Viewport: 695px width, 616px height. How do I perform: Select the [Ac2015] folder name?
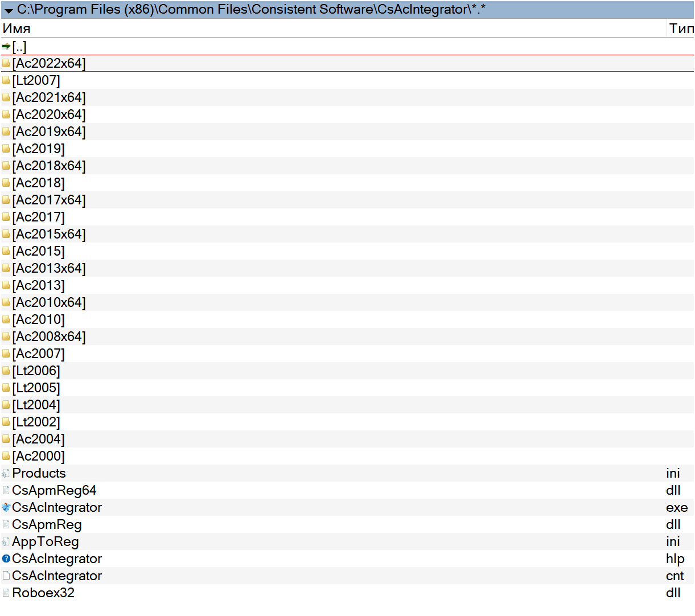(x=39, y=251)
